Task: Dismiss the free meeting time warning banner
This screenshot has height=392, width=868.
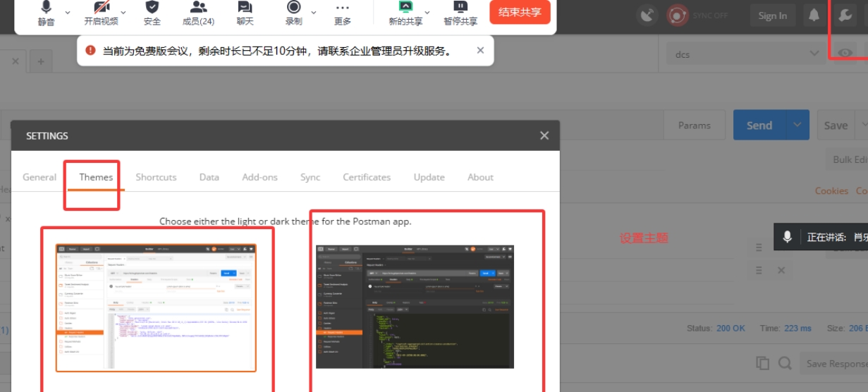Action: [x=480, y=50]
